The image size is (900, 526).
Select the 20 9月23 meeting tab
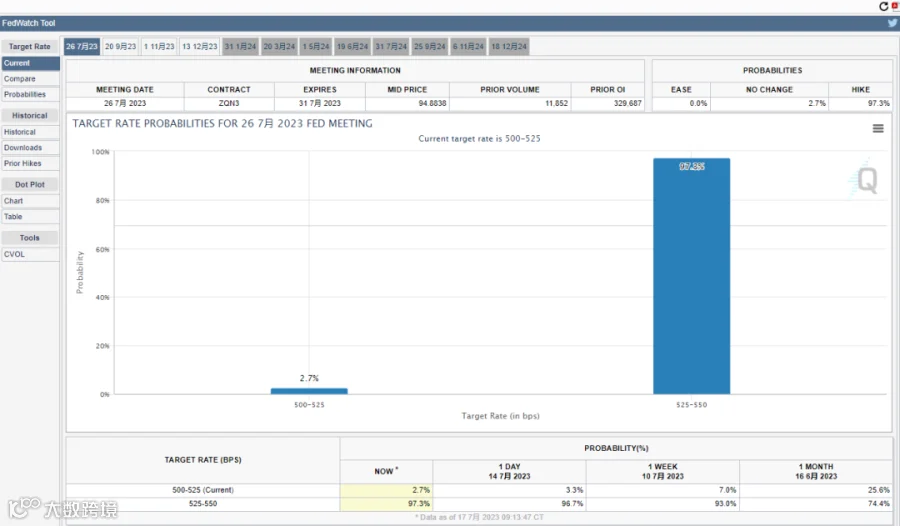click(121, 47)
